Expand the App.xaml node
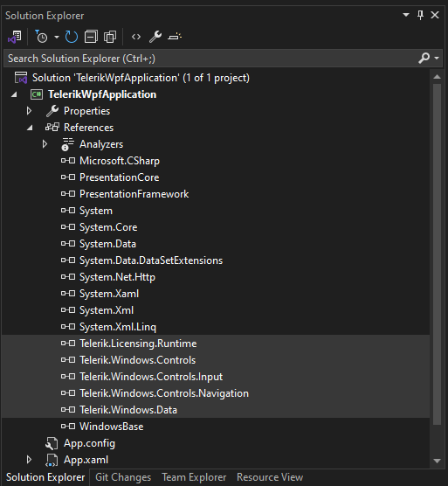 pos(29,460)
